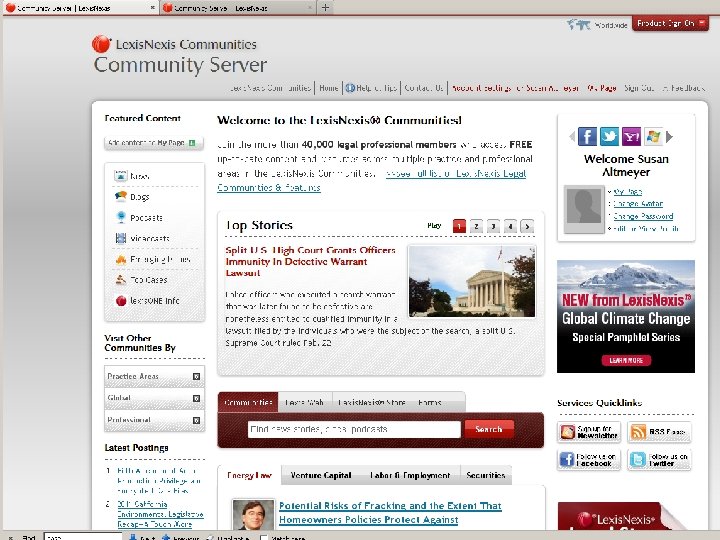Click the fracking article author photo
Viewport: 720px width, 540px height.
tap(253, 515)
